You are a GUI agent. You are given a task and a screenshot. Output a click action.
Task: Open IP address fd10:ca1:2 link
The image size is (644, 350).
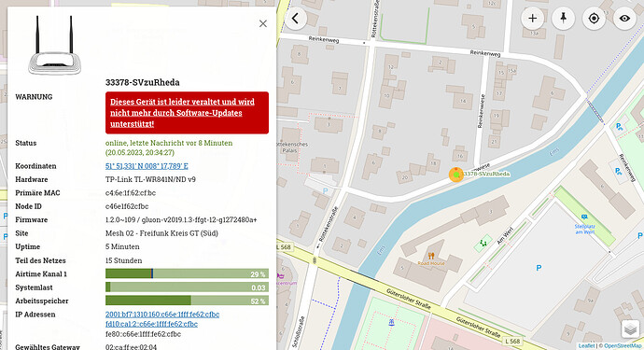coord(151,324)
